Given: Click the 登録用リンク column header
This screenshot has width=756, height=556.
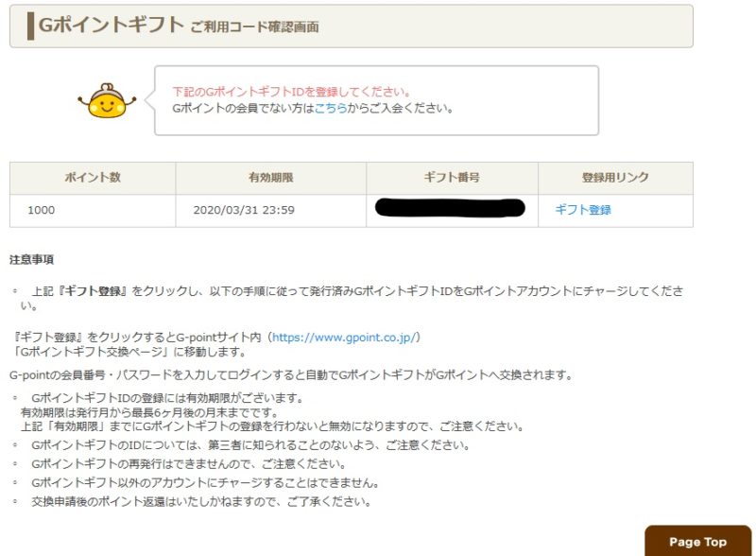Looking at the screenshot, I should coord(615,178).
